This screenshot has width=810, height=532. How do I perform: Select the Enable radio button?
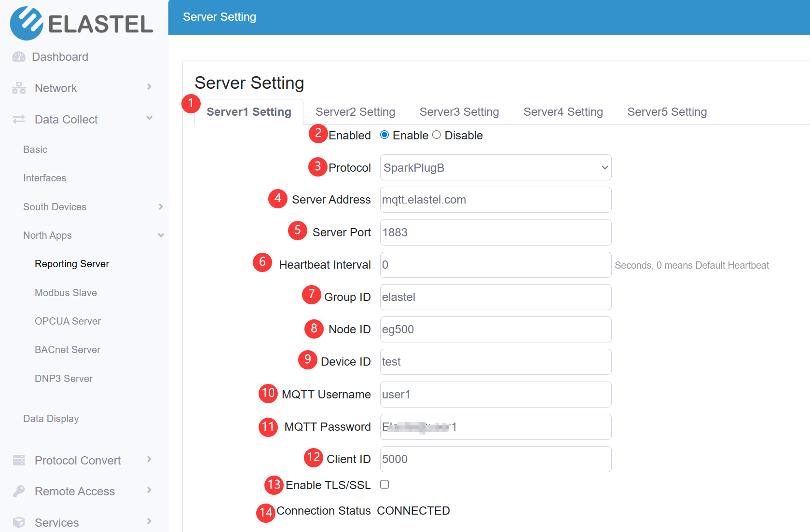click(384, 135)
